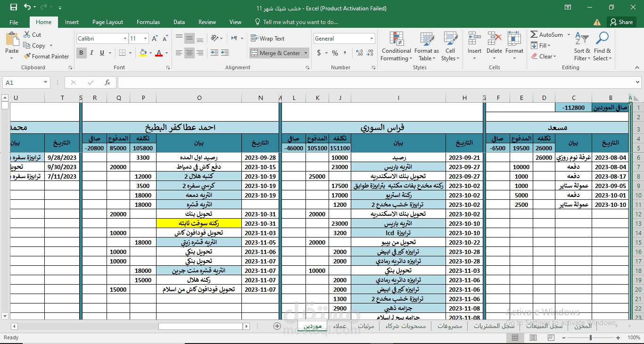Collapse the ribbon
This screenshot has height=344, width=644.
[636, 67]
